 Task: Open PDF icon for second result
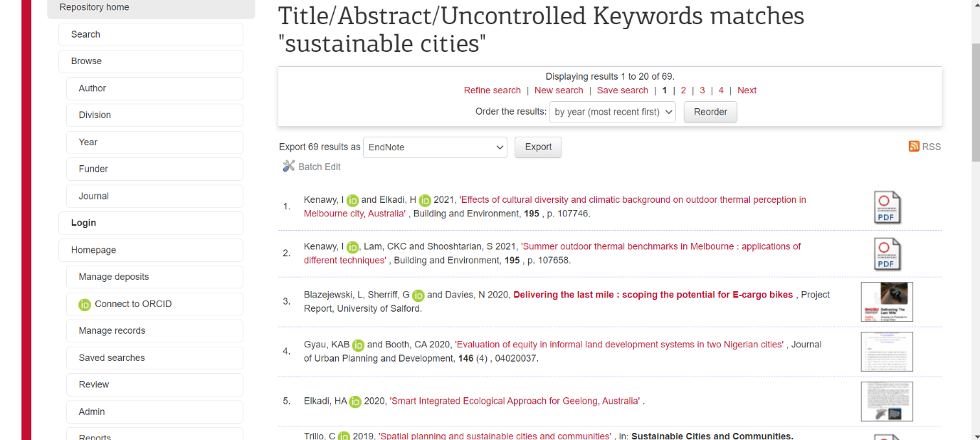tap(887, 254)
